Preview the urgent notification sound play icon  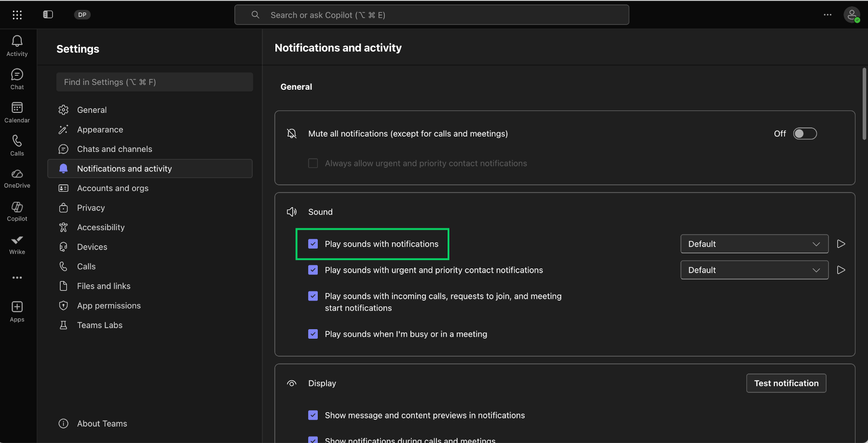coord(841,270)
